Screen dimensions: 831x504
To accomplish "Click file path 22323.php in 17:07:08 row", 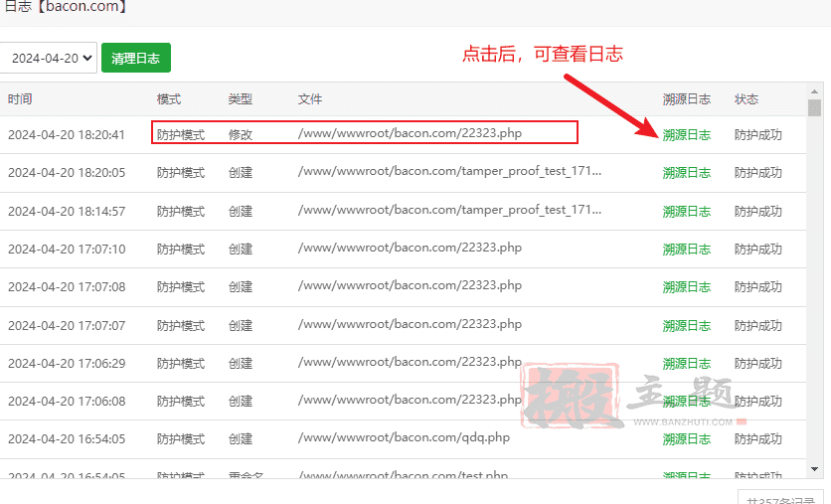I will tap(410, 285).
